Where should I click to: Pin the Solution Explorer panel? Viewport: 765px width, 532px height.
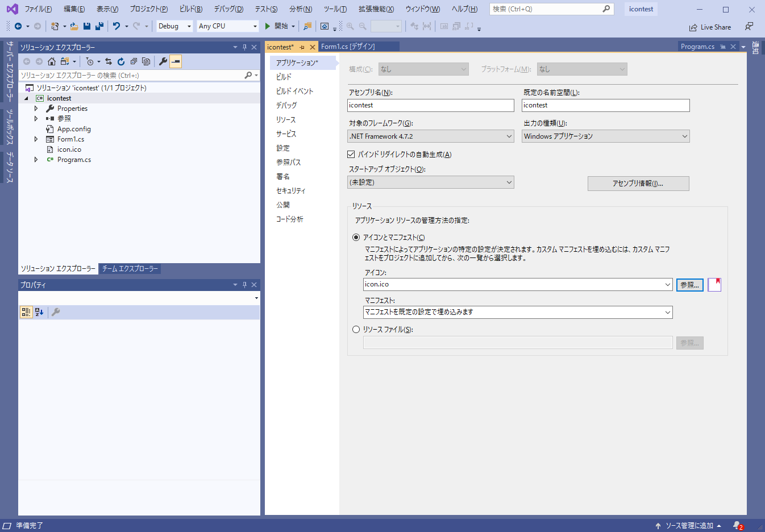[245, 47]
